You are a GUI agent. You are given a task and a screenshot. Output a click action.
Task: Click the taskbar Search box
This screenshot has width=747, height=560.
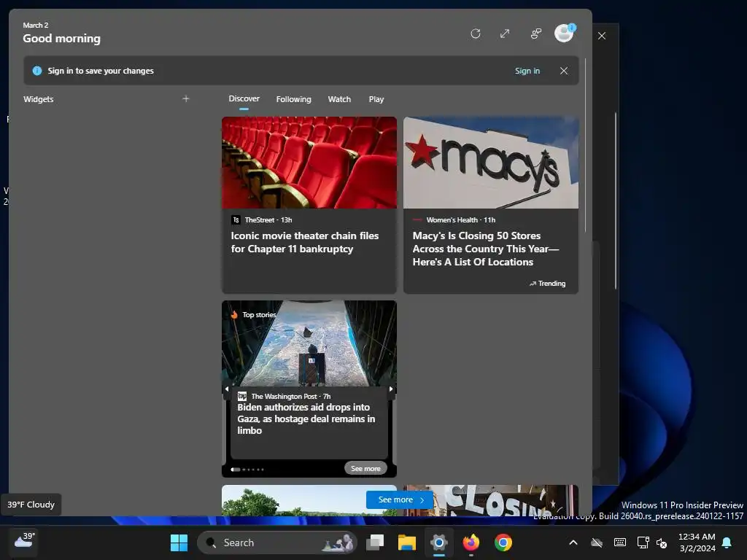click(x=276, y=542)
